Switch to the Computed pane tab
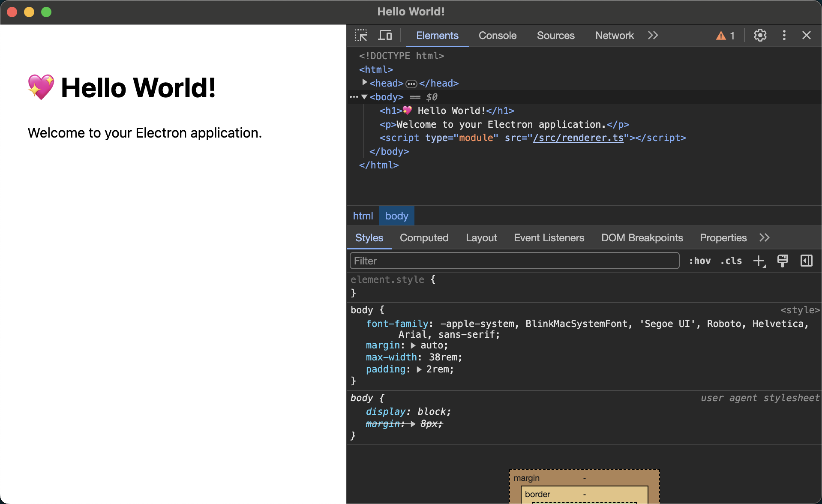This screenshot has height=504, width=822. coord(424,238)
